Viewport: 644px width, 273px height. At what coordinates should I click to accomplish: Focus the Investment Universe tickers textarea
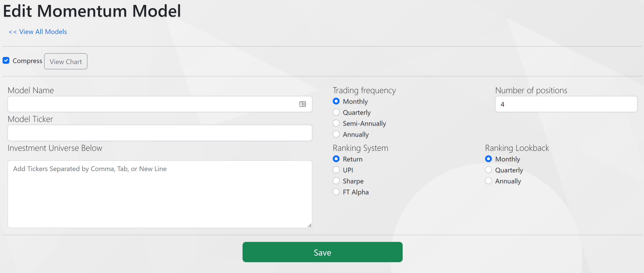160,194
